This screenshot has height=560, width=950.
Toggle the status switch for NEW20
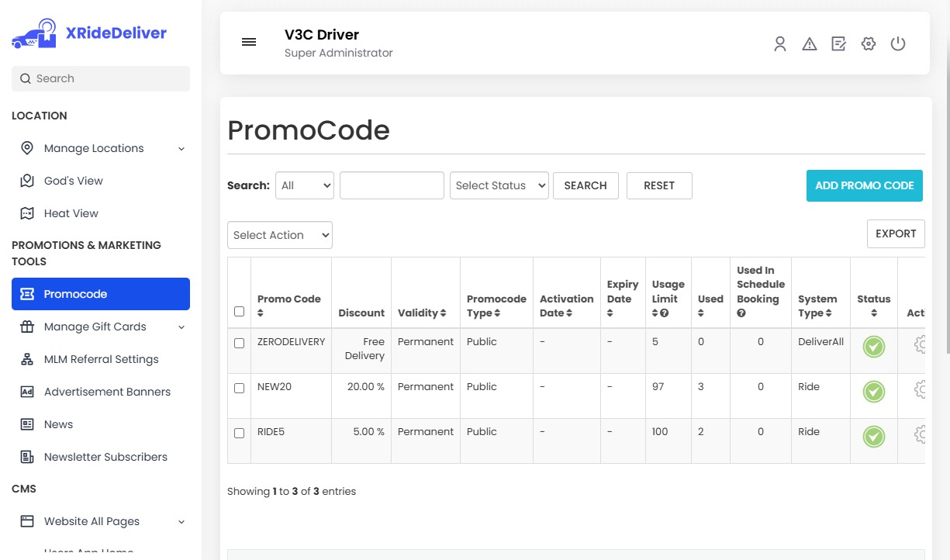click(x=873, y=392)
